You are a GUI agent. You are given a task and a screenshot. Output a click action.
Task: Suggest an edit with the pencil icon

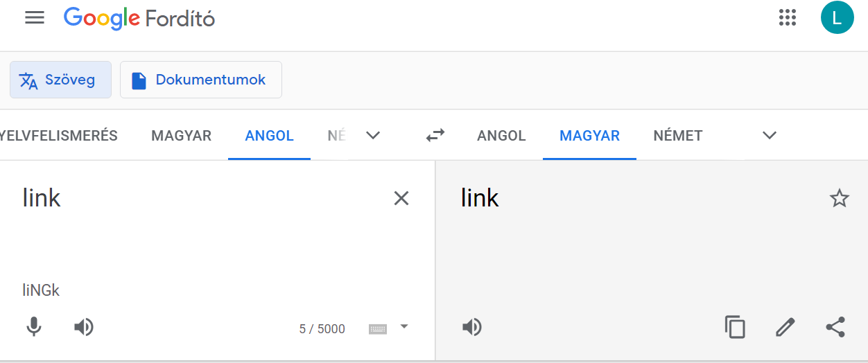[785, 327]
